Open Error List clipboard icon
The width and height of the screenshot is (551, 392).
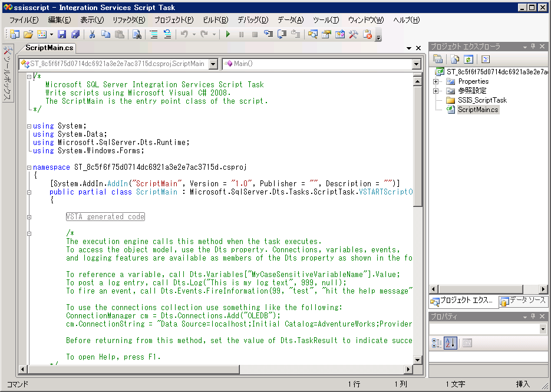pos(367,34)
